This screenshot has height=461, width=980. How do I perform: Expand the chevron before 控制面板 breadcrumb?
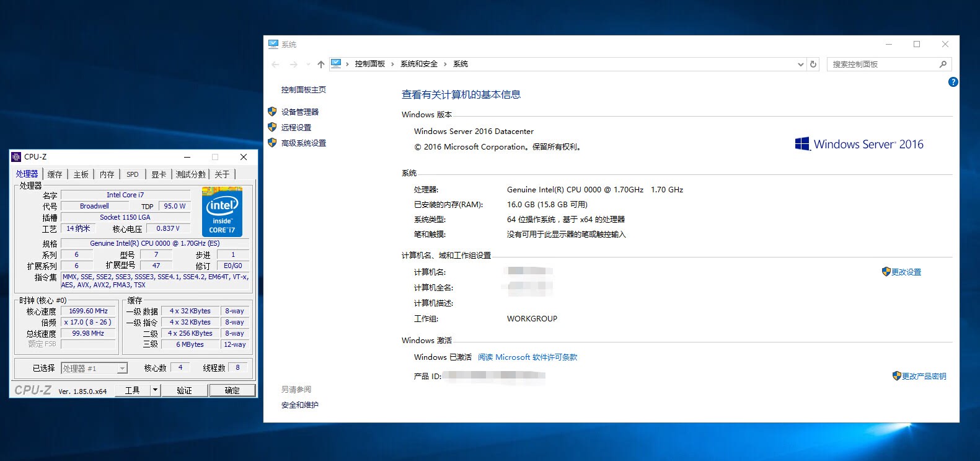(348, 64)
